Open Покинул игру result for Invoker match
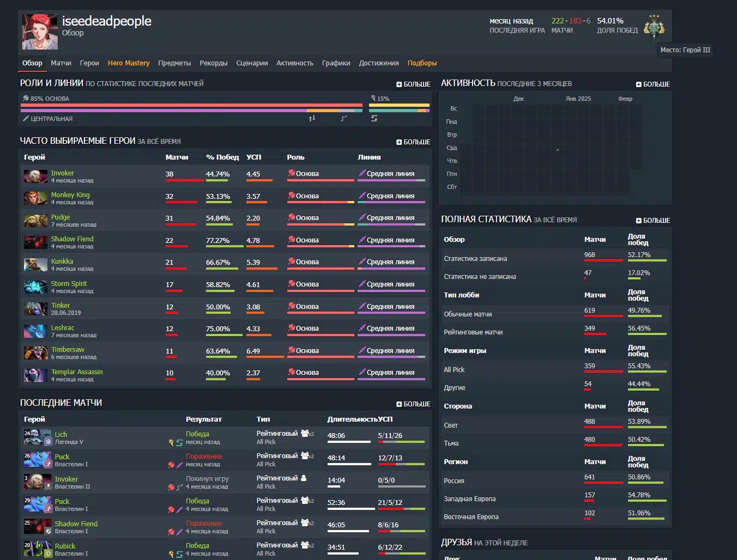The image size is (737, 560). click(x=207, y=479)
